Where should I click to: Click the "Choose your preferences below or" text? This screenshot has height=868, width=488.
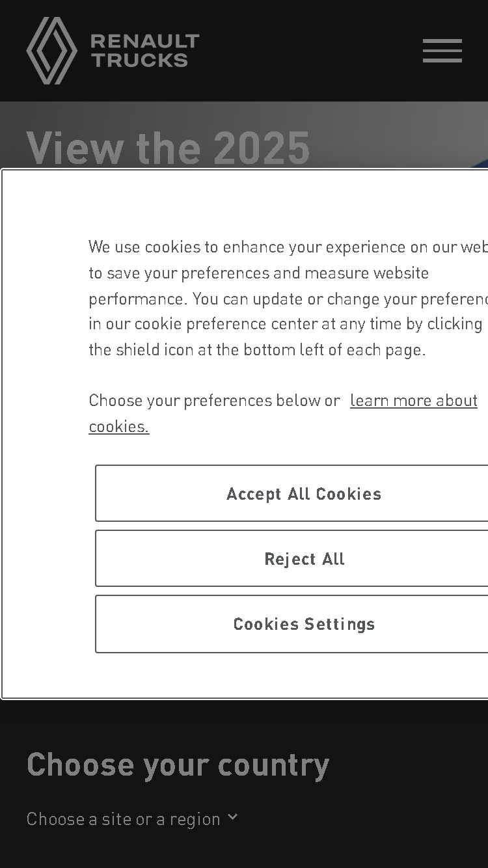pyautogui.click(x=214, y=400)
